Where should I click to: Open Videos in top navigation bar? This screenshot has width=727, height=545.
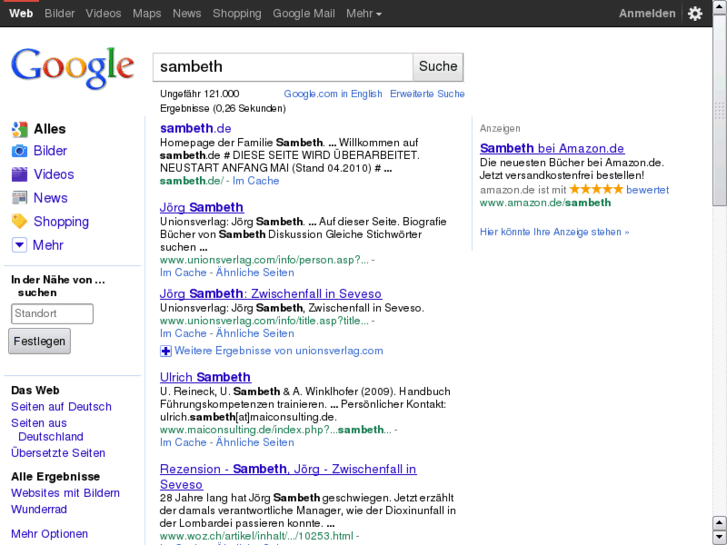(x=103, y=13)
